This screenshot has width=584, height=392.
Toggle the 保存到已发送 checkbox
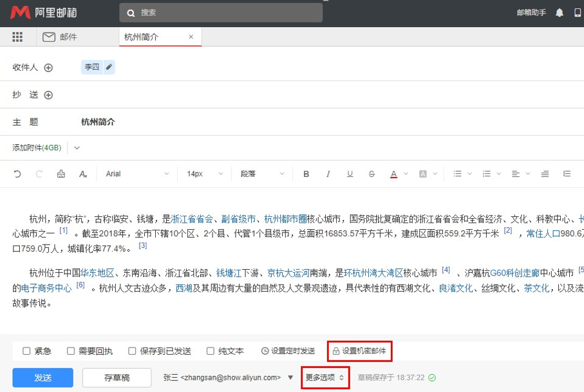click(132, 351)
